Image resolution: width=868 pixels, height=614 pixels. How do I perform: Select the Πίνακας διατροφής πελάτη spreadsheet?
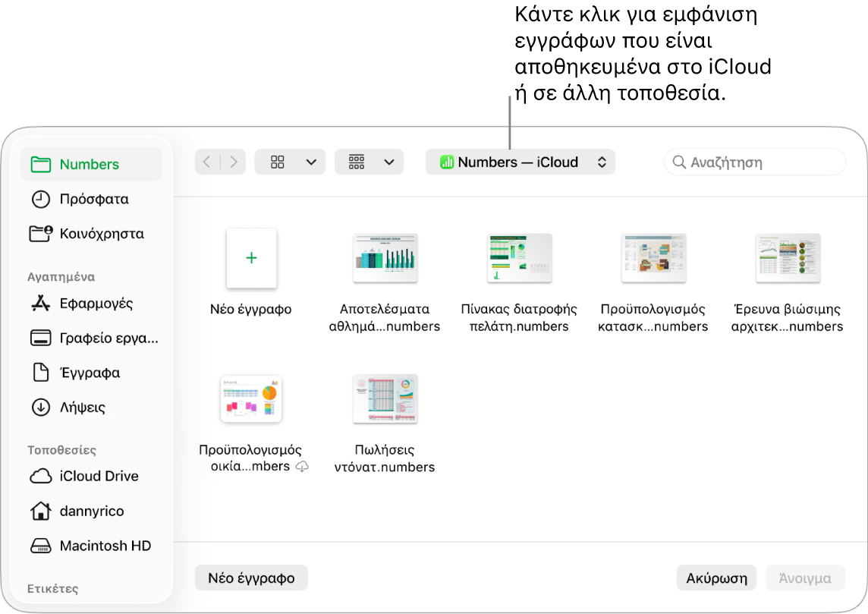coord(519,259)
